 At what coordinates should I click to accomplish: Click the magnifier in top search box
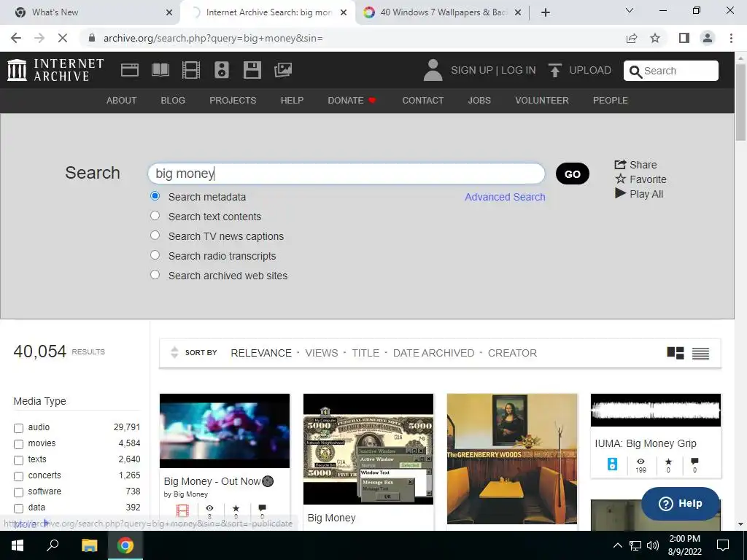635,71
